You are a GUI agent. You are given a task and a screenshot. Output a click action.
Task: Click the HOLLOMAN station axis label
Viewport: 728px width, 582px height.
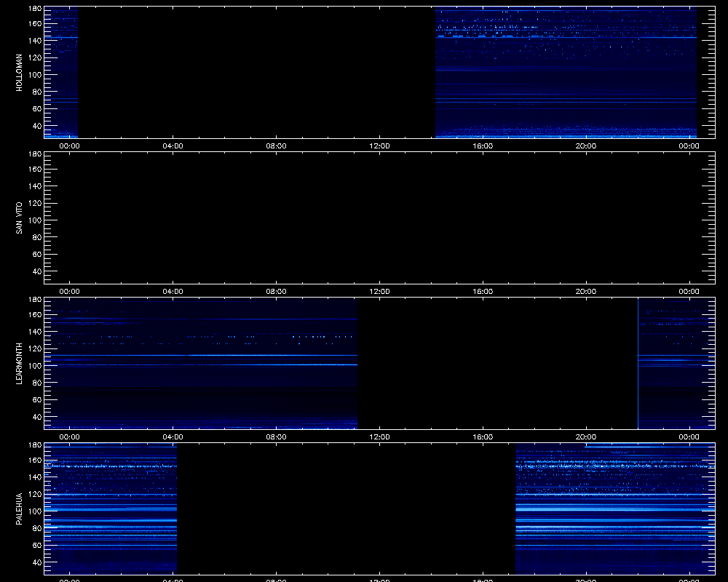[x=19, y=73]
